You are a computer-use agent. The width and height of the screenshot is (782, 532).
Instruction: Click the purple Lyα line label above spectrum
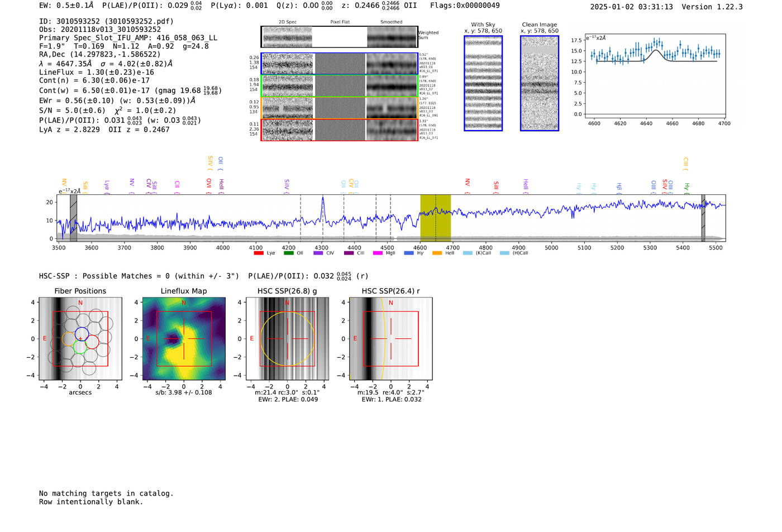pyautogui.click(x=107, y=186)
